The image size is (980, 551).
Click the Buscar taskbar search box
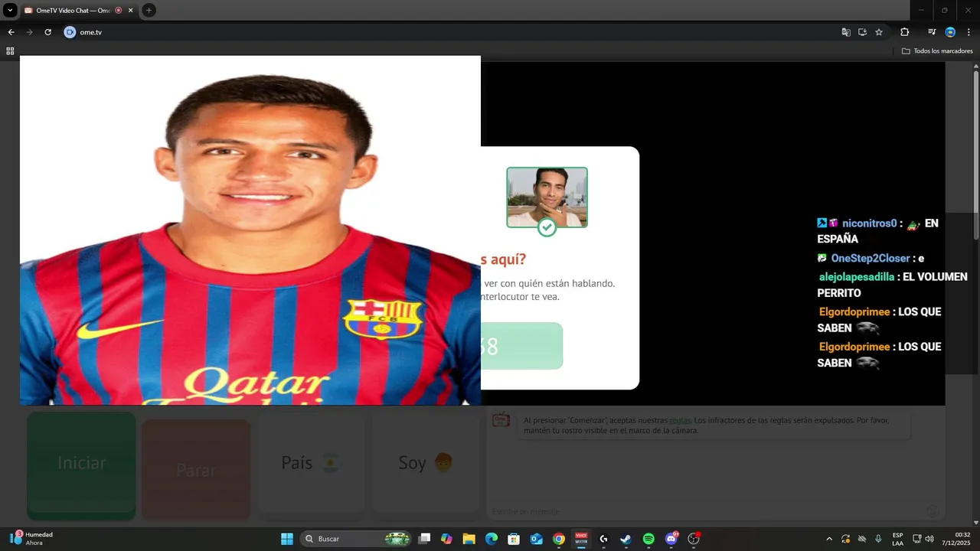356,539
